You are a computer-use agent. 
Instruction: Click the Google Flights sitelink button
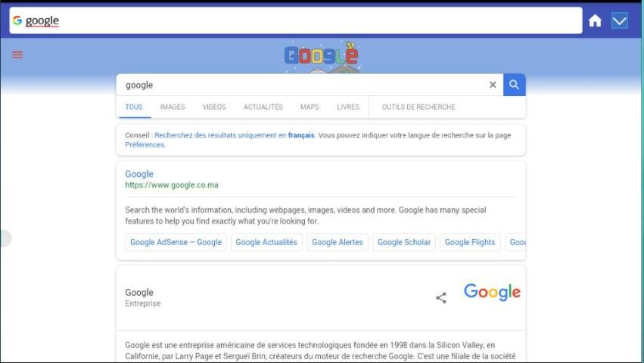tap(470, 242)
